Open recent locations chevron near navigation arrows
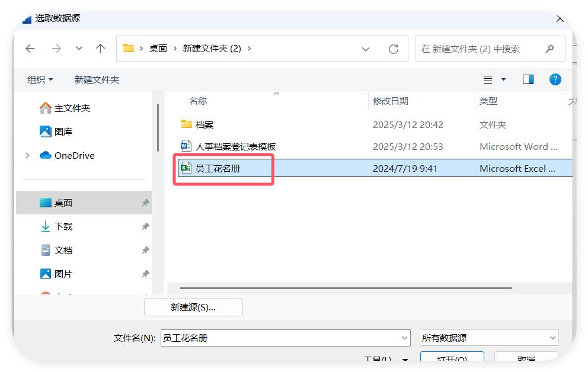 point(79,49)
